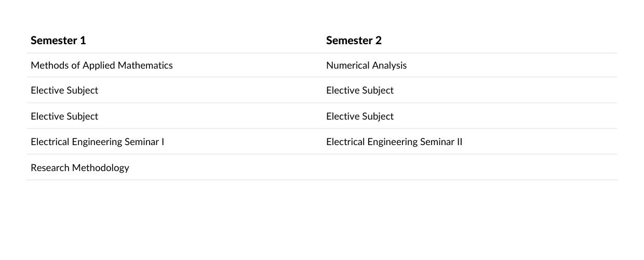Click the empty cell beside Research Methodology
Image resolution: width=644 pixels, height=260 pixels.
click(469, 167)
